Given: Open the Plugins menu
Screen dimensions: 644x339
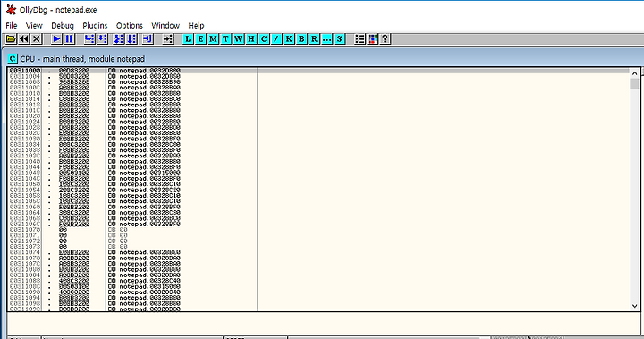Looking at the screenshot, I should pos(95,25).
